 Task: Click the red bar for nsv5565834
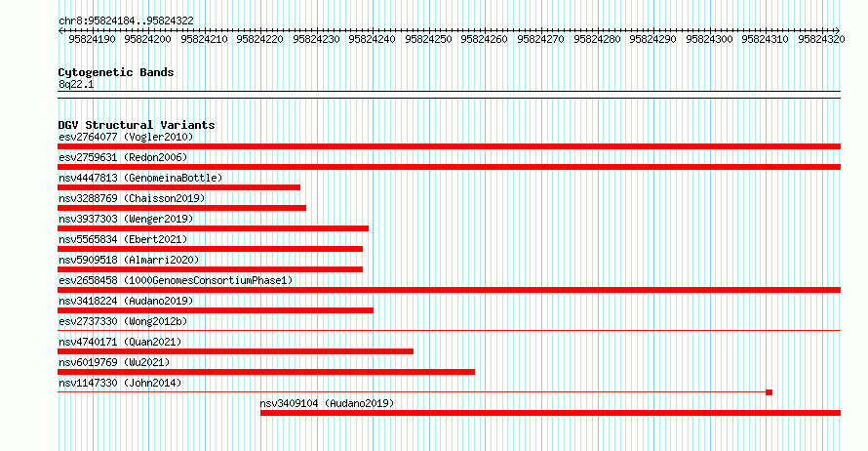[211, 249]
